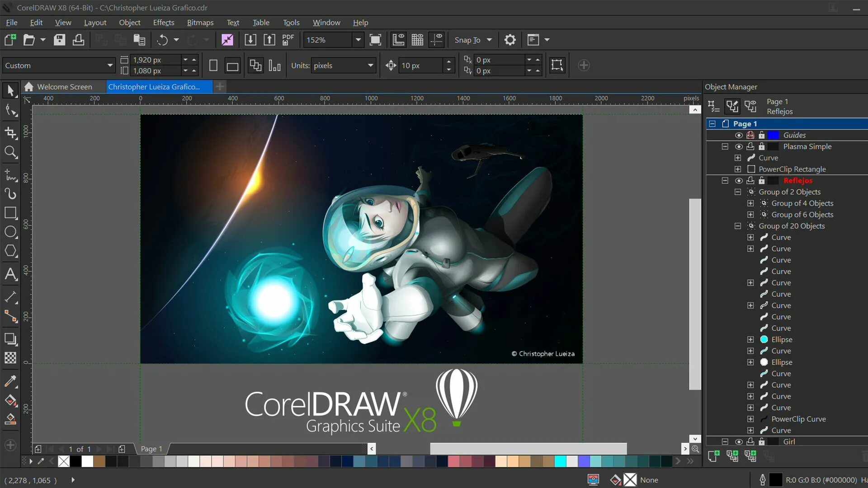Select the Shape edit tool
The height and width of the screenshot is (488, 868).
pyautogui.click(x=10, y=111)
